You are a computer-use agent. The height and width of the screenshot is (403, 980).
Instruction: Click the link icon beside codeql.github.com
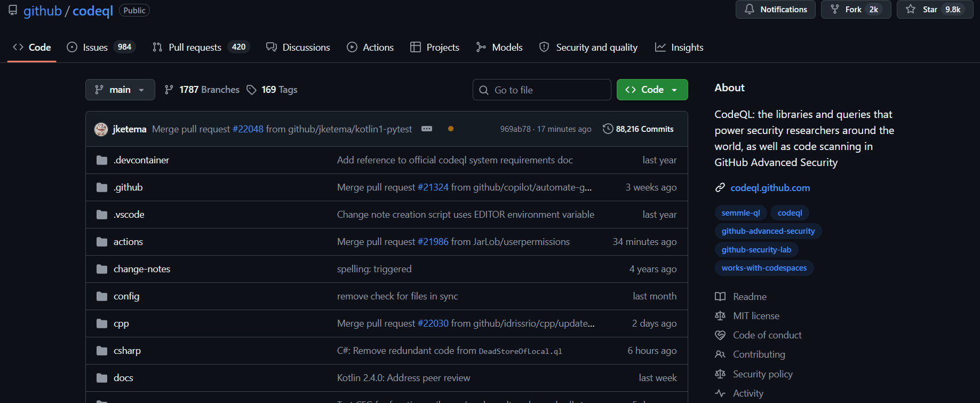(x=720, y=187)
